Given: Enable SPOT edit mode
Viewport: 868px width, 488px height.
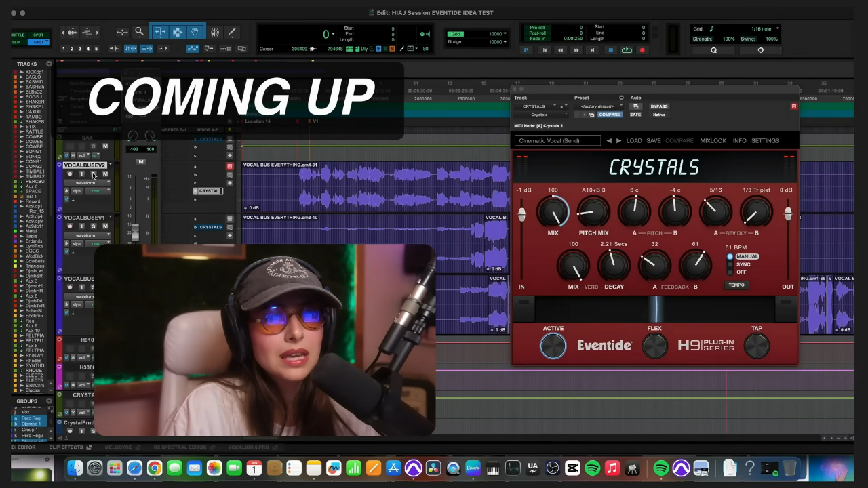Looking at the screenshot, I should click(x=38, y=35).
